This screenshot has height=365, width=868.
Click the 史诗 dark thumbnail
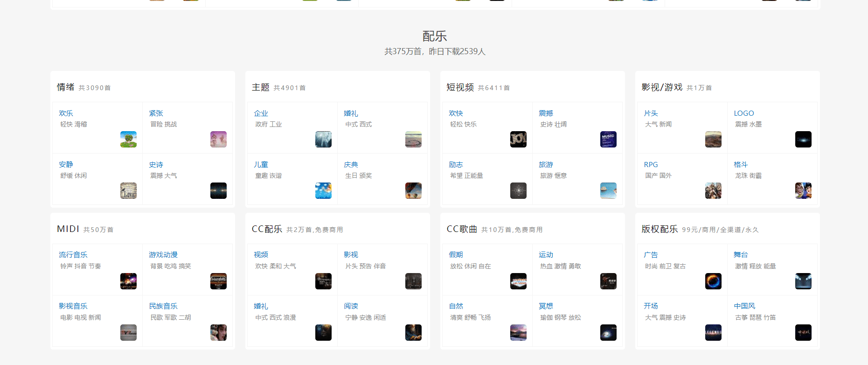[x=218, y=190]
